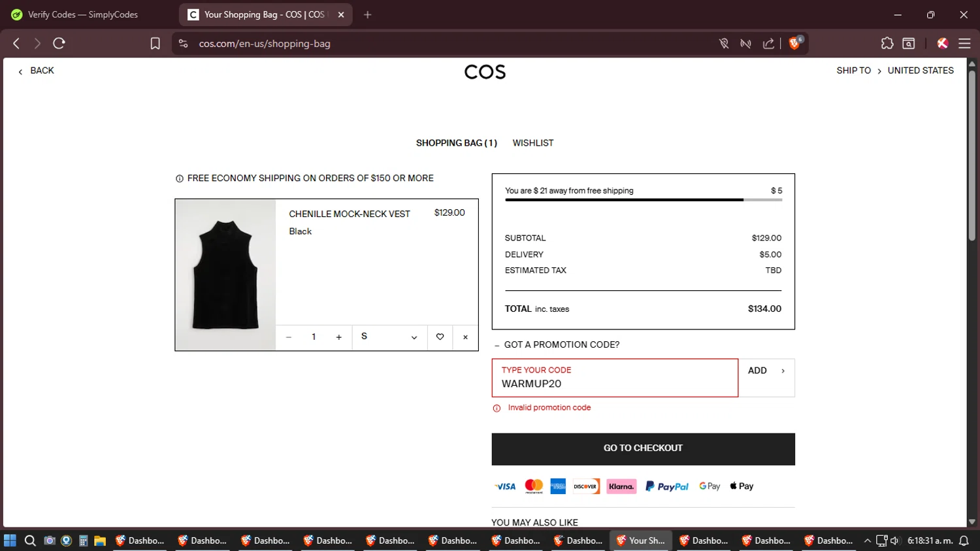
Task: Click the American Express payment logo
Action: pos(558,486)
